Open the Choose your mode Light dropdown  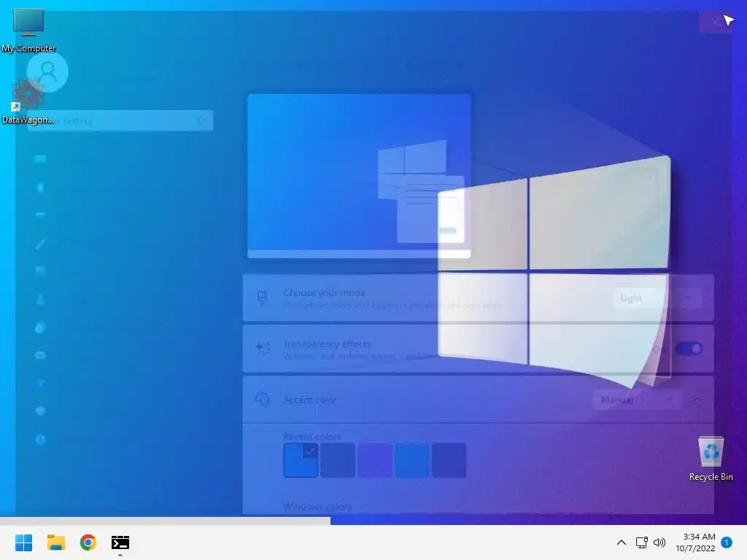pos(657,298)
